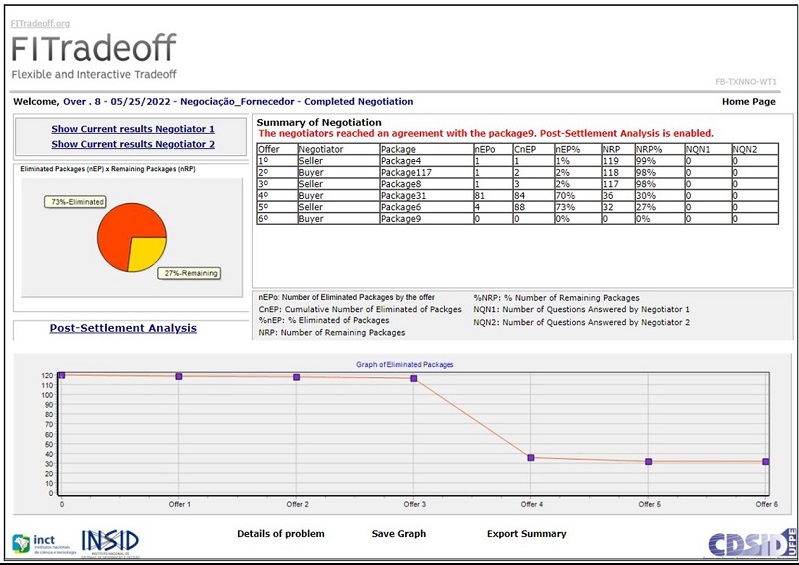Select the Offer 6 graph data point
Screen dimensions: 799x565
766,461
